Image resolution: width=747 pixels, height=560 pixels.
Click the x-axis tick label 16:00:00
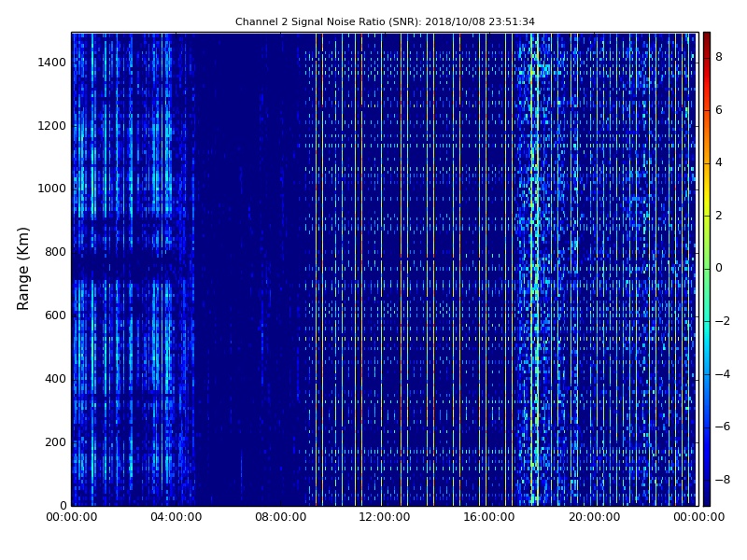click(x=489, y=517)
